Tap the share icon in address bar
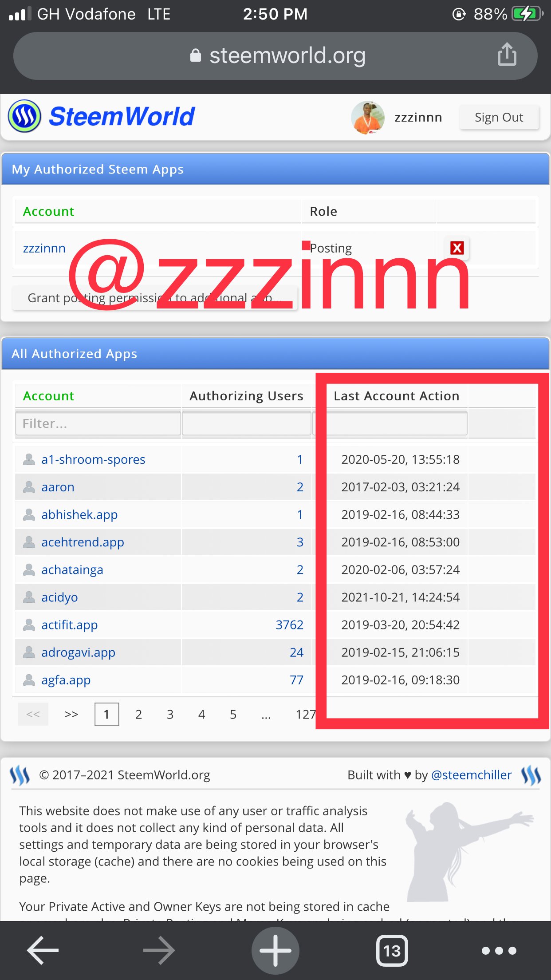 507,55
